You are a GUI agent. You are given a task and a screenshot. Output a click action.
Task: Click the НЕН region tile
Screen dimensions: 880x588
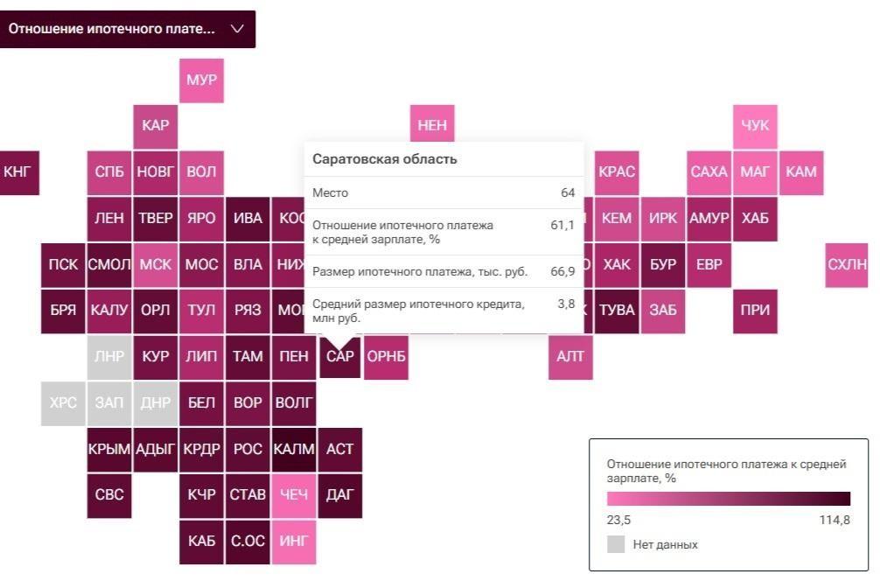[x=432, y=125]
